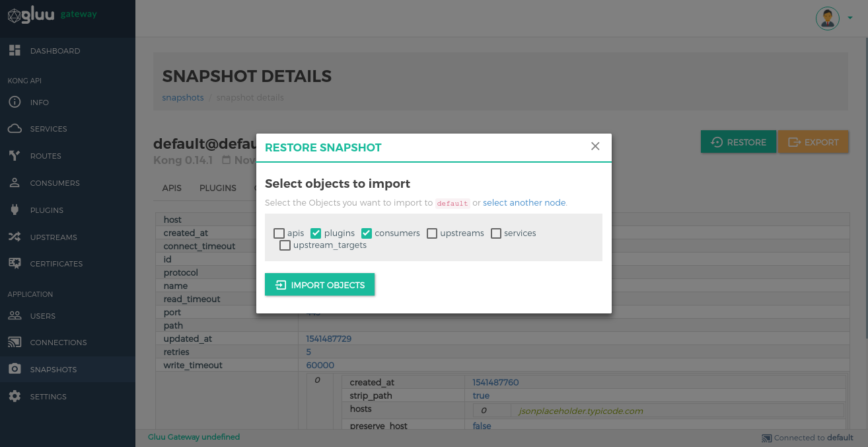Screen dimensions: 868x447
Task: Switch to the APIS tab
Action: pos(172,188)
